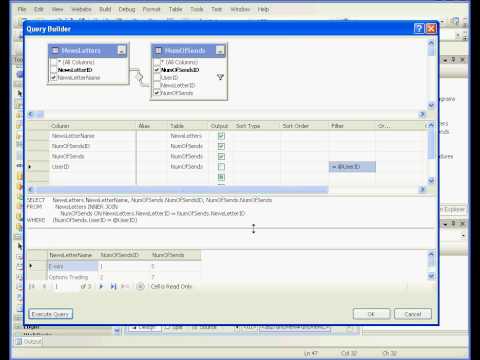Click the Execute Query button
The image size is (480, 360).
[x=50, y=314]
